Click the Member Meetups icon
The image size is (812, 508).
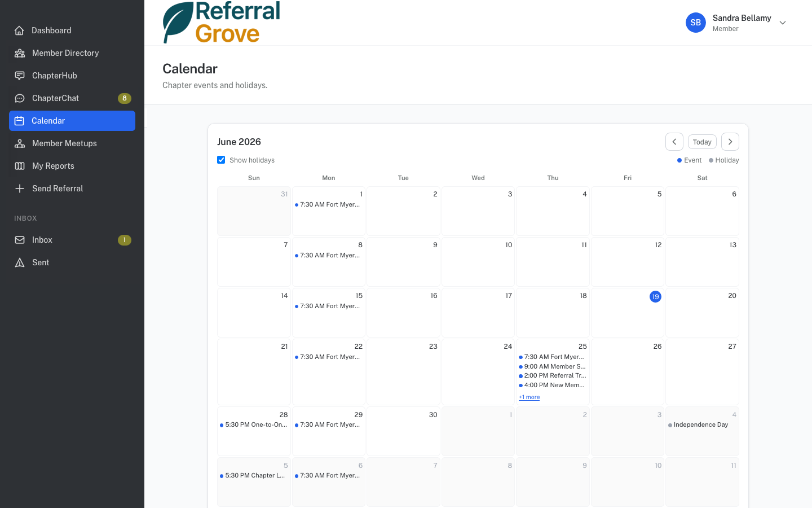[20, 143]
